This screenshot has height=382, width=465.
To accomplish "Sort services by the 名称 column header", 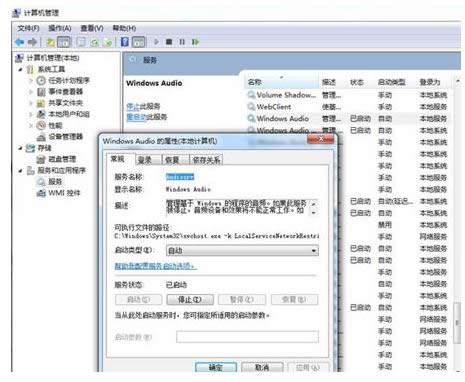I will 281,82.
